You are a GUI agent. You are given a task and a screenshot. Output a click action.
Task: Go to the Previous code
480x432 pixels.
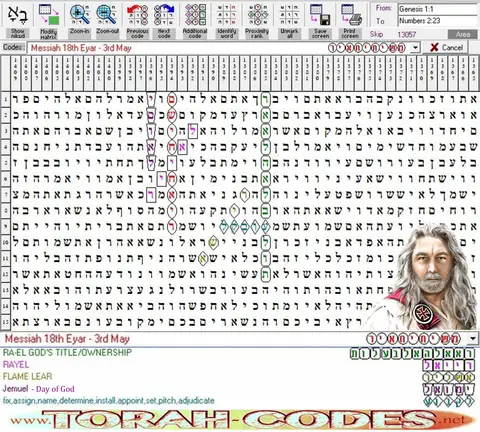[x=137, y=21]
